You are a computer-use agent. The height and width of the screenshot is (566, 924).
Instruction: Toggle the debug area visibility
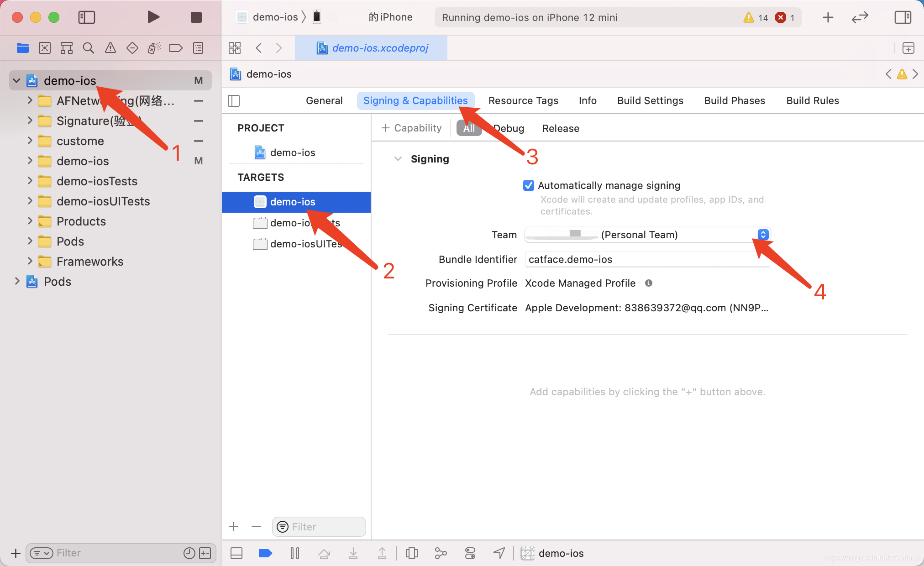pos(236,553)
